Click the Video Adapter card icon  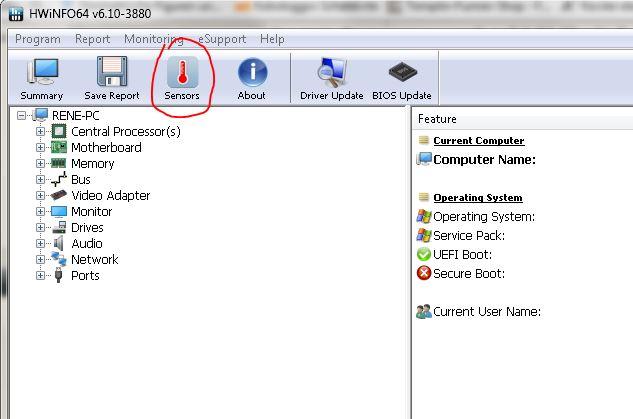pyautogui.click(x=59, y=195)
